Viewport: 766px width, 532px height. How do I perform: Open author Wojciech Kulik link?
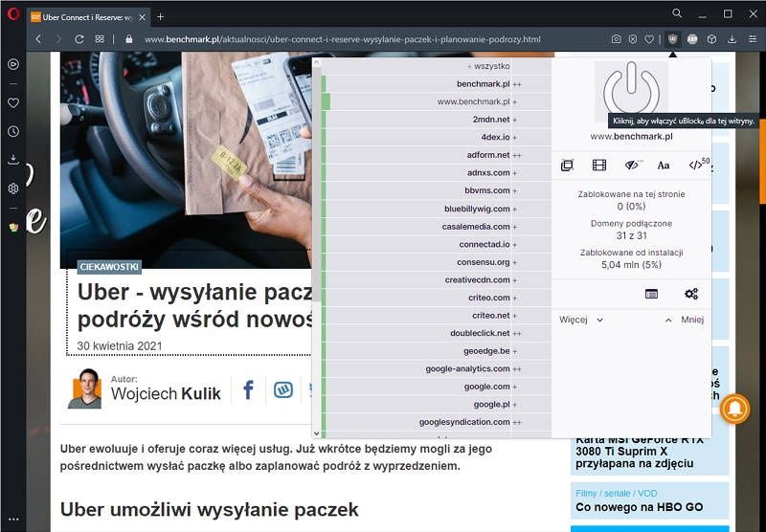click(x=166, y=393)
